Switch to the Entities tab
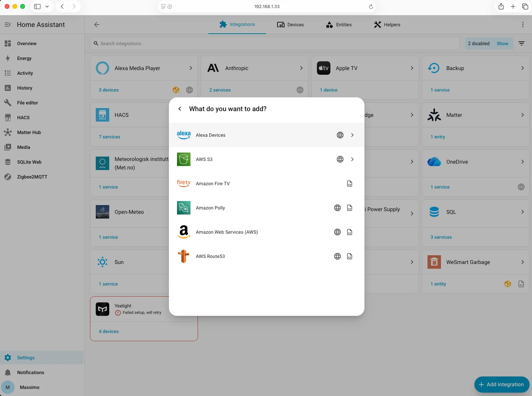 pyautogui.click(x=339, y=25)
